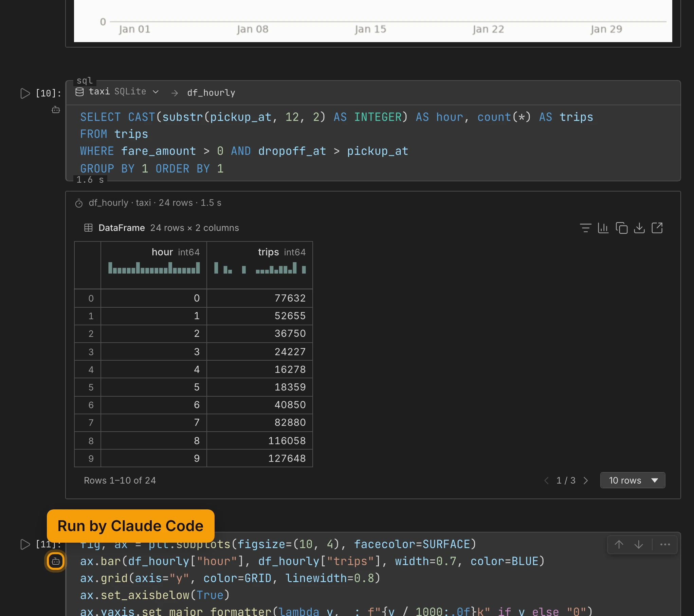This screenshot has height=616, width=694.
Task: Select the trips cell 16278
Action: 260,369
